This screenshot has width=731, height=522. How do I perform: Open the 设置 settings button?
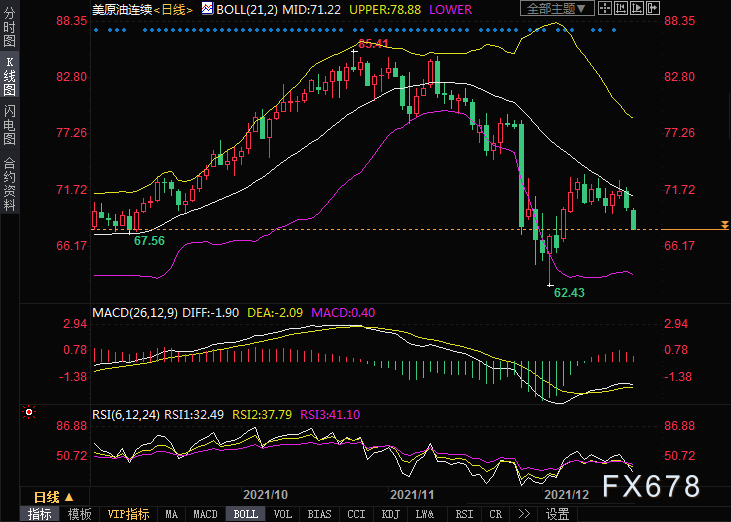(558, 514)
